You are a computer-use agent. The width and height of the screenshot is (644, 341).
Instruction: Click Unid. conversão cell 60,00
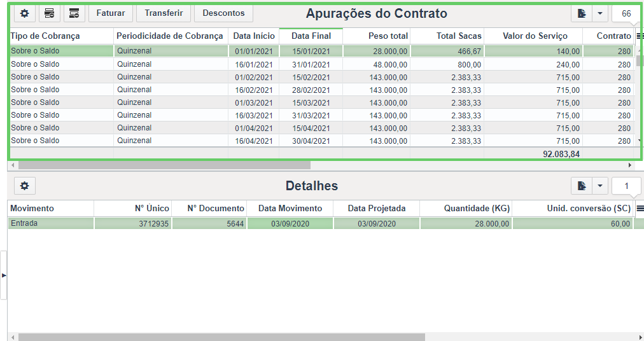[573, 223]
